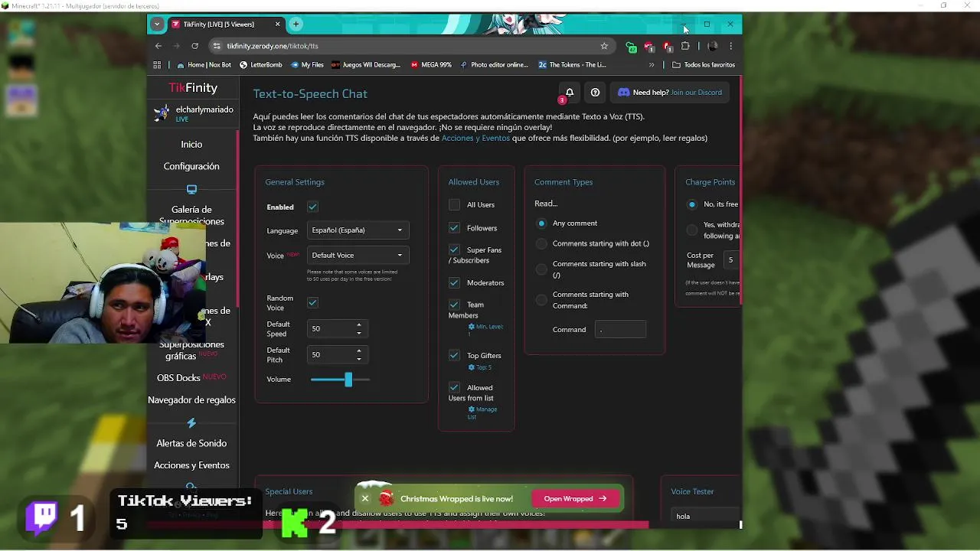Reload the page in the browser

coord(194,46)
